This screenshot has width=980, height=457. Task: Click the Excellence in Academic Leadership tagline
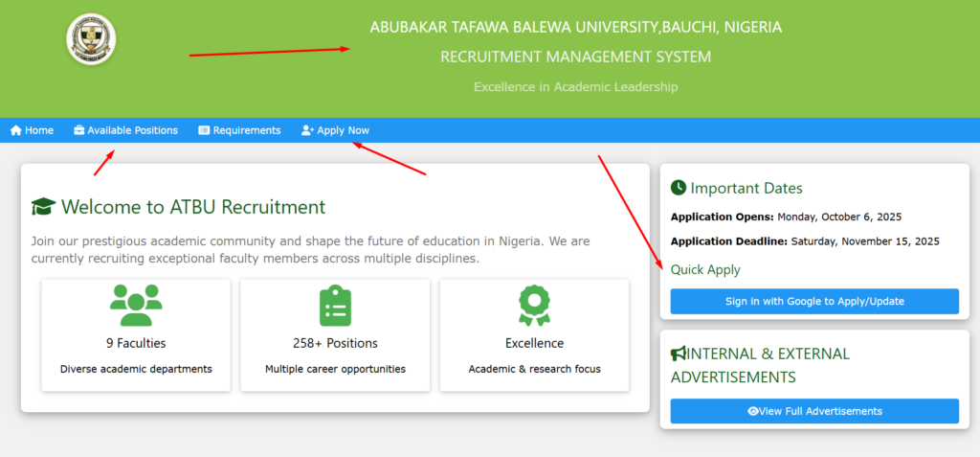pos(575,87)
